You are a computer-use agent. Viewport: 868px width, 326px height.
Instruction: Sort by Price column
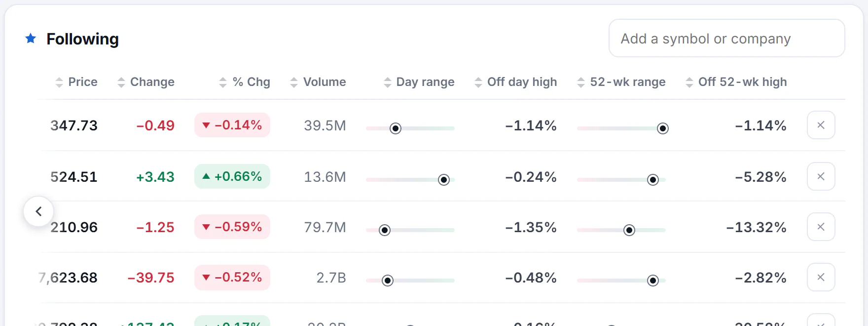pyautogui.click(x=76, y=82)
